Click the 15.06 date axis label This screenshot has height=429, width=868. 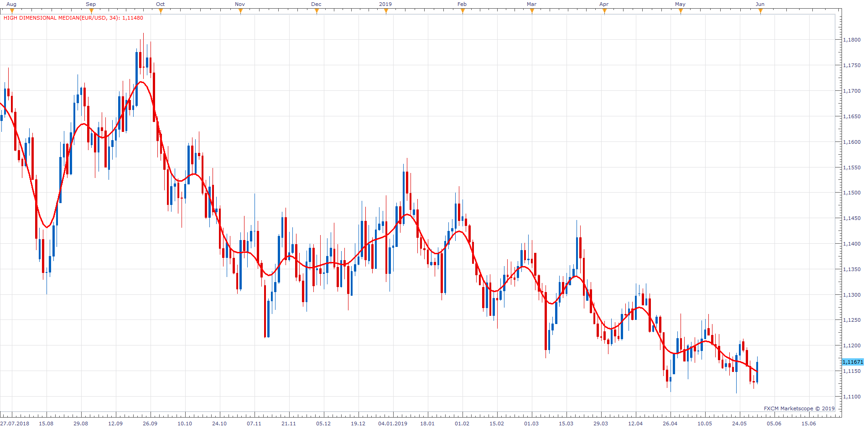tap(809, 424)
